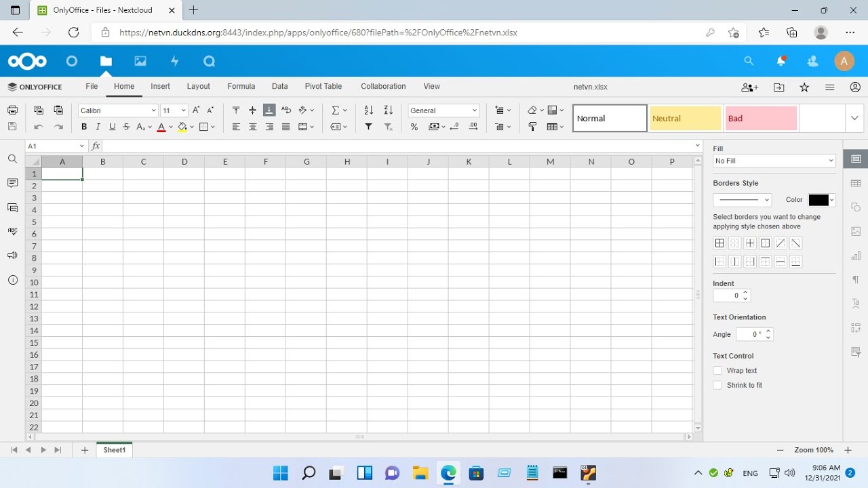Viewport: 868px width, 488px height.
Task: Switch to the Collaboration tab
Action: tap(383, 86)
